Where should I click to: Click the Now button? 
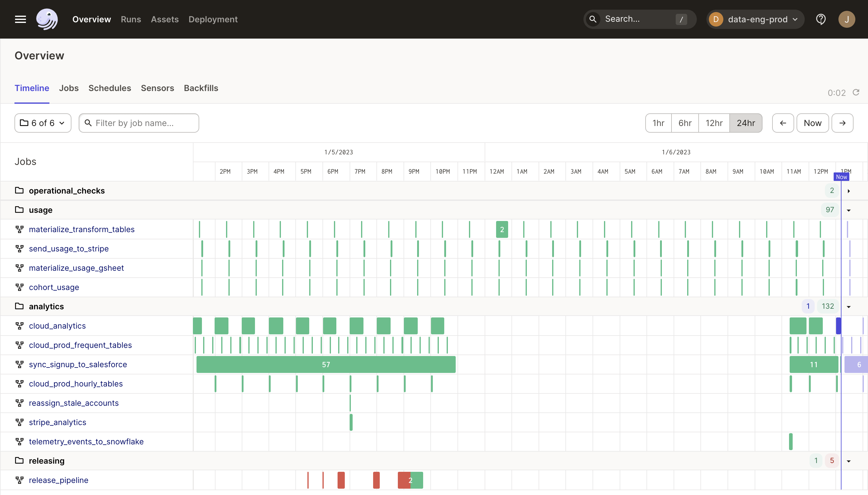click(x=812, y=123)
